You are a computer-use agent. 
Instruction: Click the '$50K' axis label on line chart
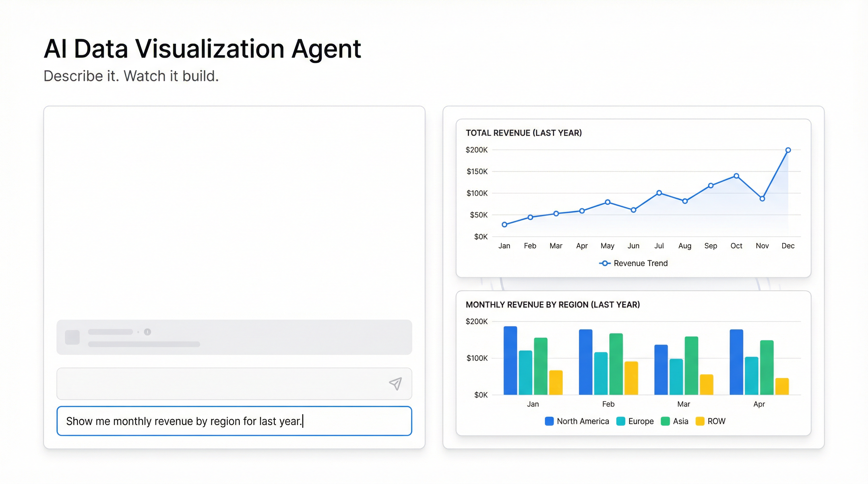pyautogui.click(x=479, y=215)
